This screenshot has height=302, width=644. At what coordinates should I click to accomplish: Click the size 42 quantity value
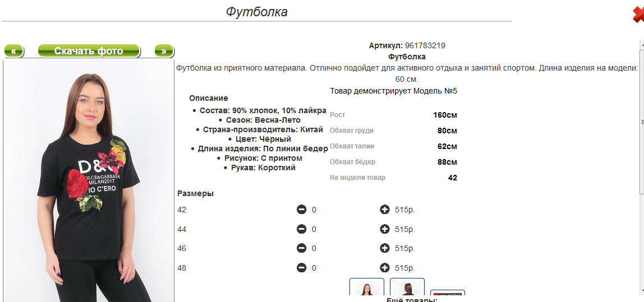[314, 210]
